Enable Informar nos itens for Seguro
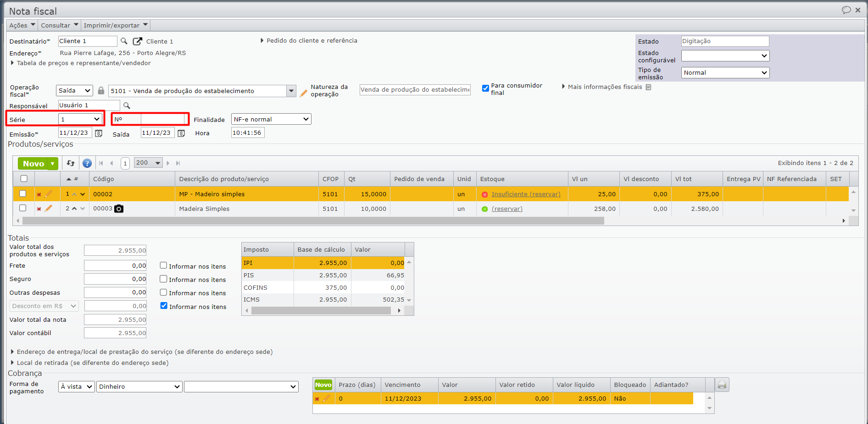Screen dimensions: 868x424 pos(163,279)
